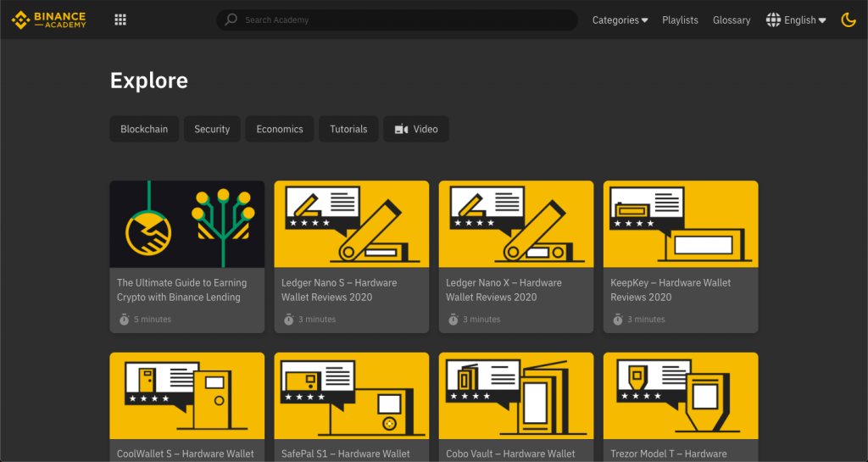868x462 pixels.
Task: Click timer icon on Binance Lending card
Action: coord(124,320)
